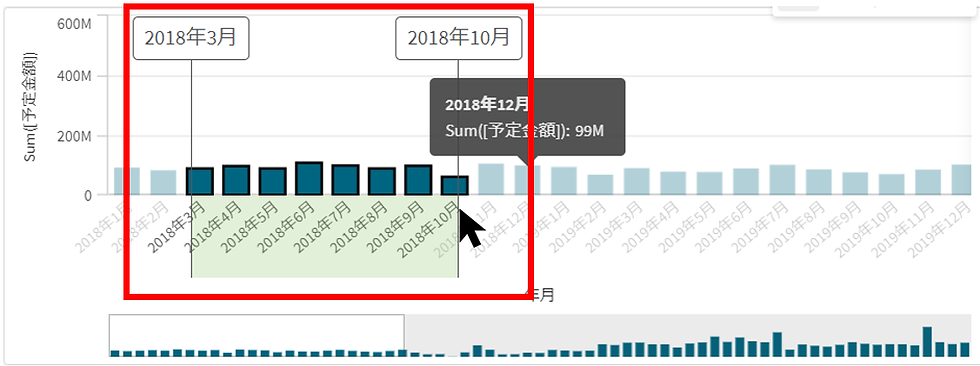Click the 400M y-axis value
Image resolution: width=980 pixels, height=366 pixels.
[74, 76]
